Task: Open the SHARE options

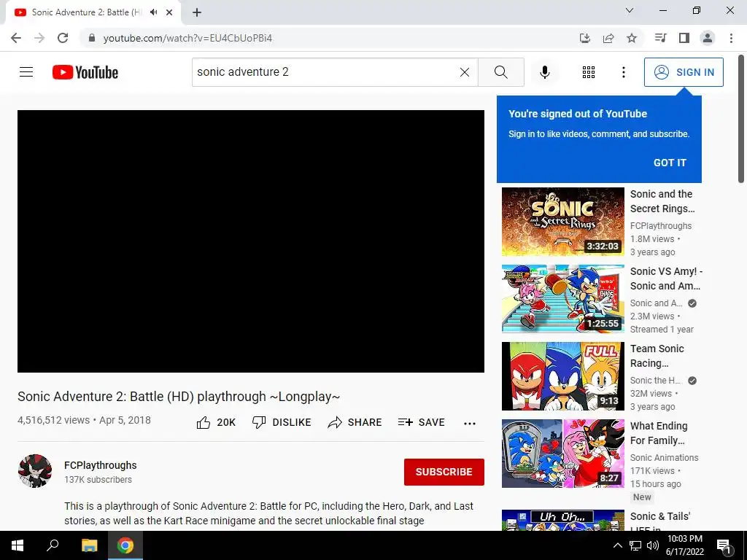Action: pyautogui.click(x=355, y=422)
